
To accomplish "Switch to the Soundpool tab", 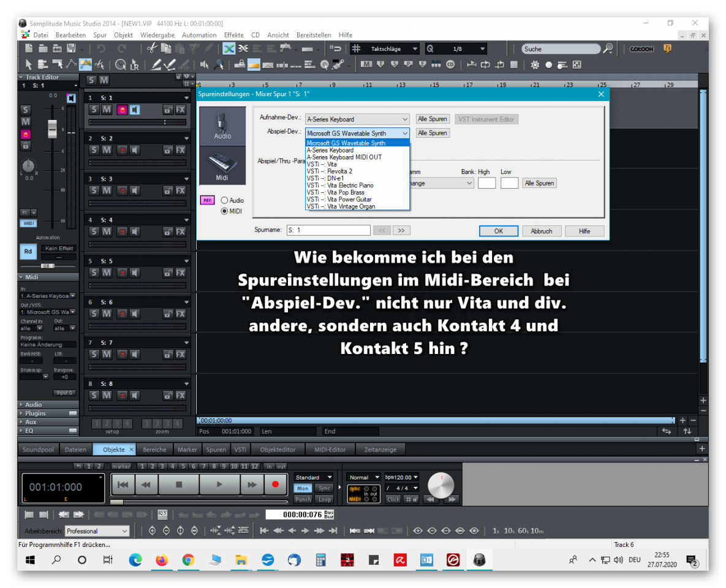I will [38, 450].
